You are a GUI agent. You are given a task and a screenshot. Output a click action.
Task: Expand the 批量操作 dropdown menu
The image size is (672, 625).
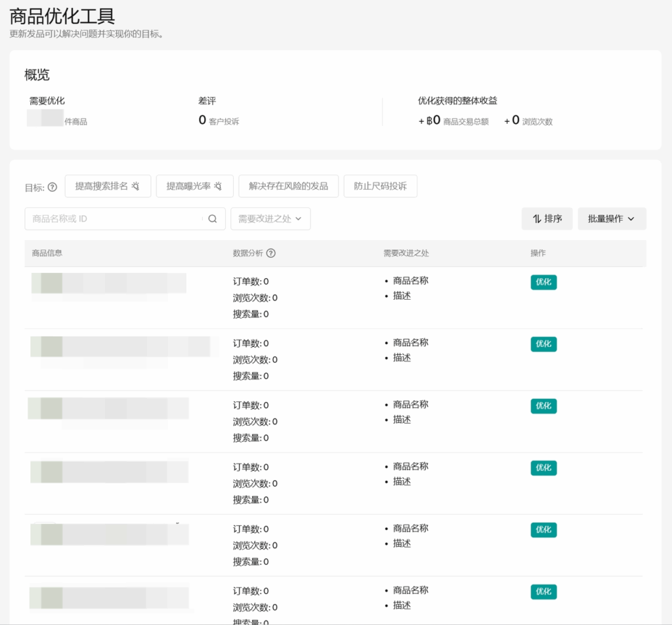pyautogui.click(x=612, y=218)
